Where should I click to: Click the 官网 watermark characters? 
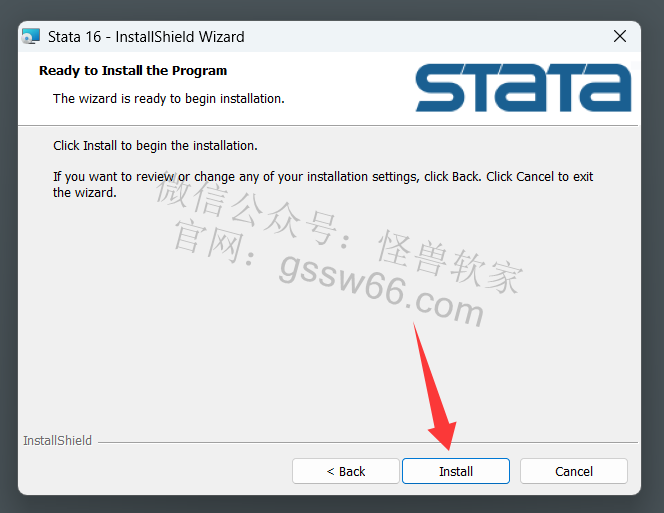(208, 242)
